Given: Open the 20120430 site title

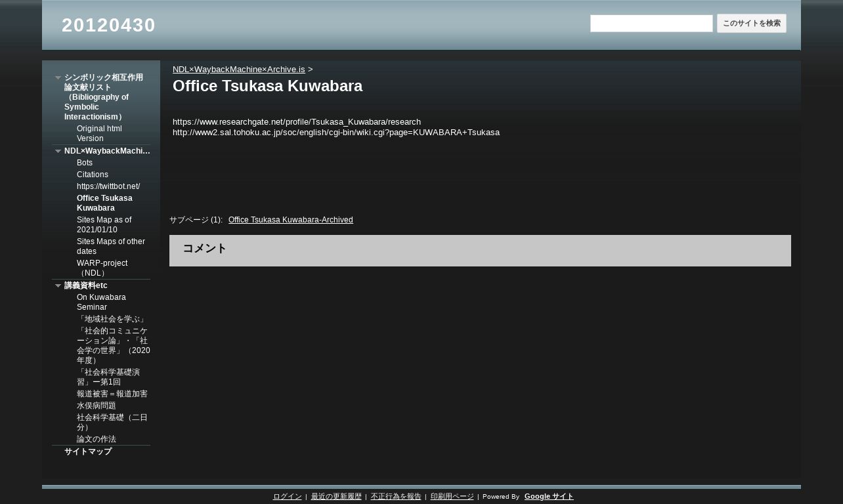Looking at the screenshot, I should pos(108,25).
